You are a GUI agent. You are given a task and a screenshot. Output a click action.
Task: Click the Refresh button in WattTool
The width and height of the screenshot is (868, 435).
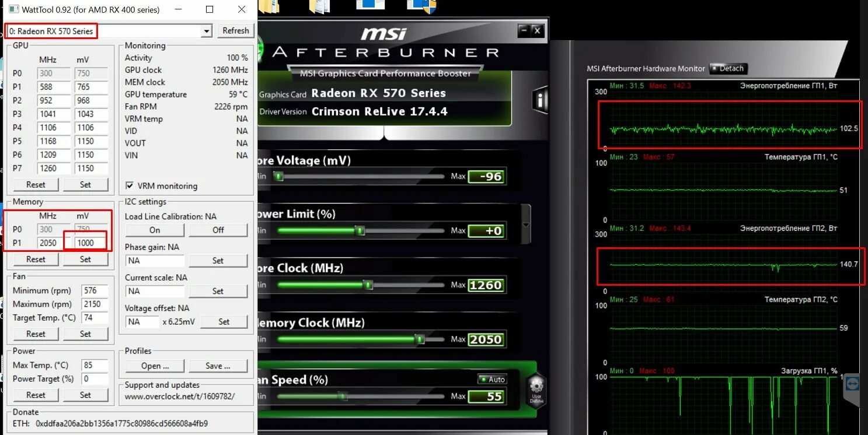click(x=236, y=31)
